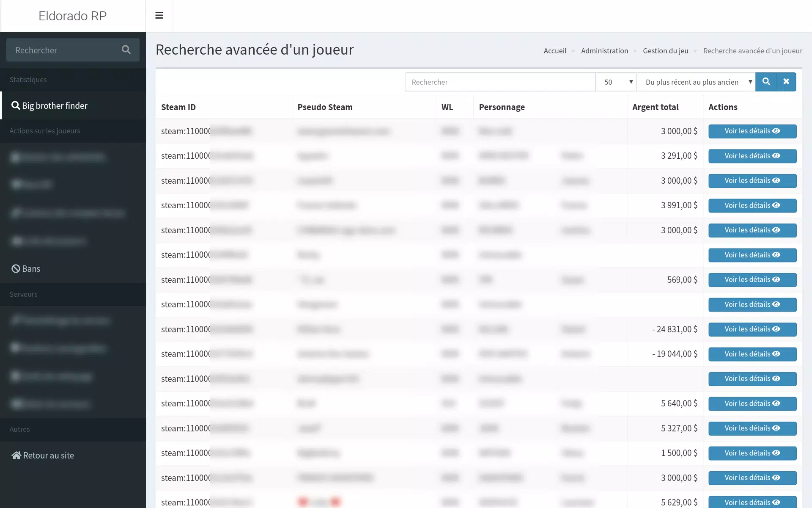Open the Bans sidebar item
The height and width of the screenshot is (508, 812).
pyautogui.click(x=73, y=269)
